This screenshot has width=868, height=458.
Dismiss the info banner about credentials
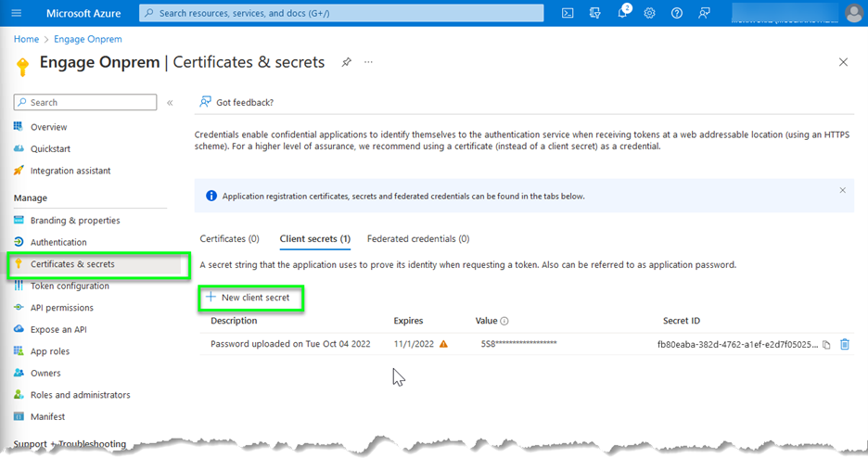(842, 190)
